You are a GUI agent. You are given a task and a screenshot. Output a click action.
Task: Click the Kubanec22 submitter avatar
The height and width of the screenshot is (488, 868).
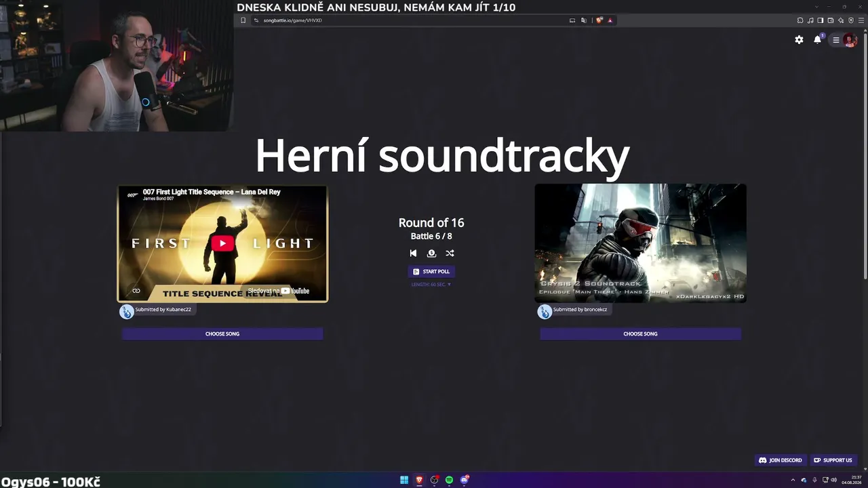point(126,311)
